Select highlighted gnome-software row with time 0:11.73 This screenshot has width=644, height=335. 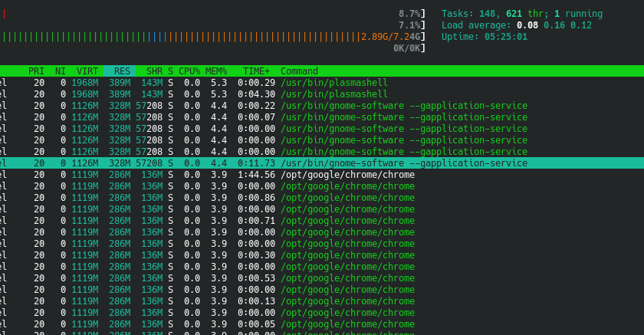tap(404, 163)
